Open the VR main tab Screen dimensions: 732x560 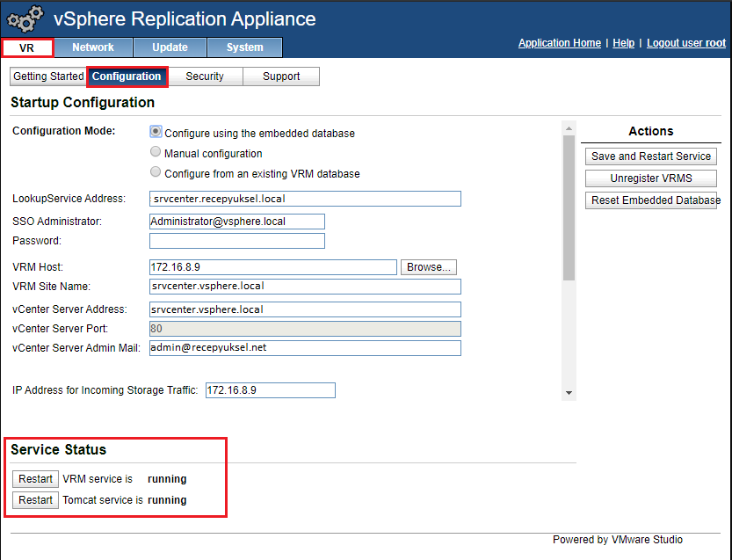pos(27,47)
